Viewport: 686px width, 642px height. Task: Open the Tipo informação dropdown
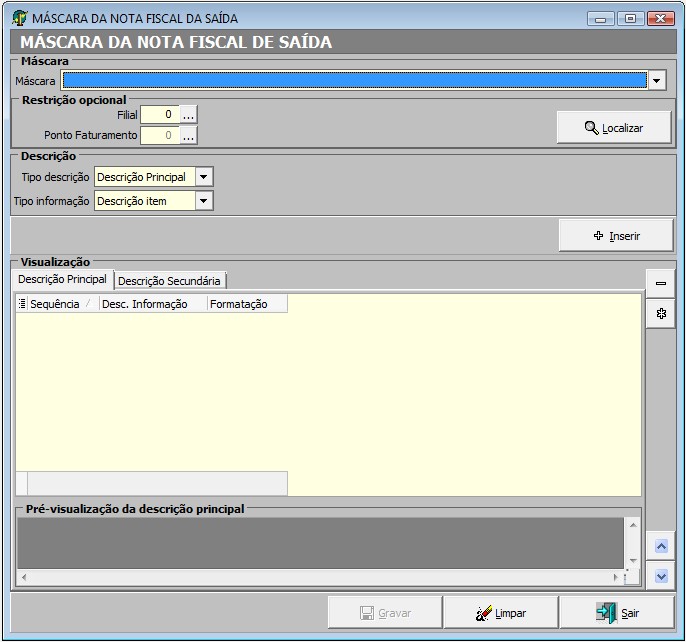click(x=204, y=201)
